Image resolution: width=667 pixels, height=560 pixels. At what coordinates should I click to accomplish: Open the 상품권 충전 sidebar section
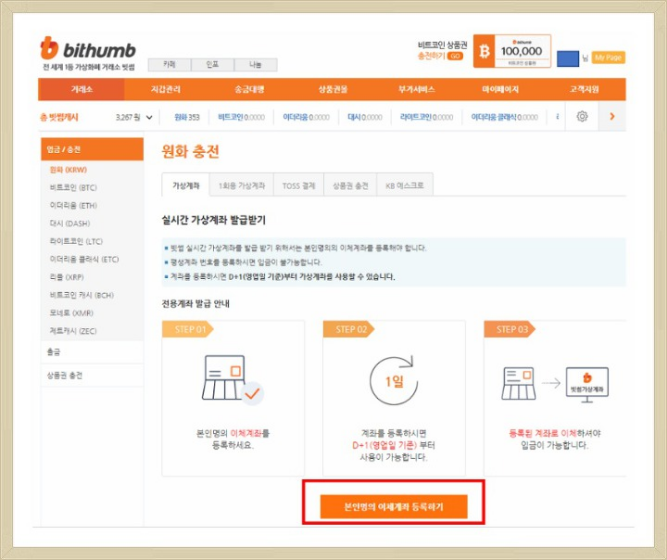pyautogui.click(x=92, y=375)
